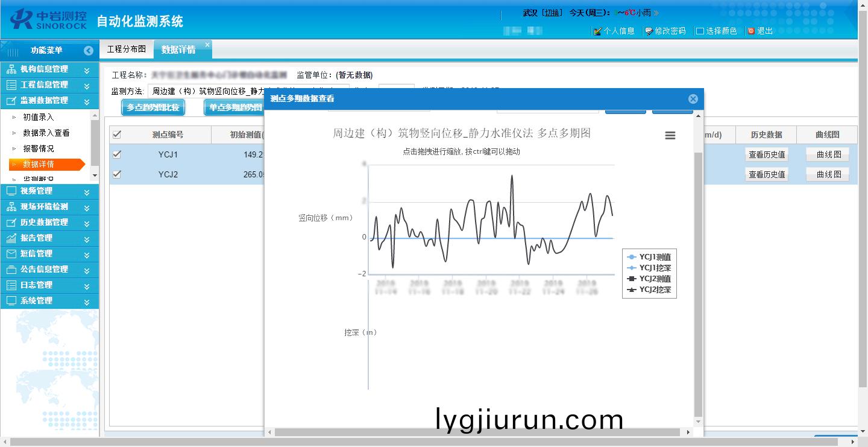Click 曲线图 button for YCJ2
Screen dimensions: 868x447
tap(828, 174)
